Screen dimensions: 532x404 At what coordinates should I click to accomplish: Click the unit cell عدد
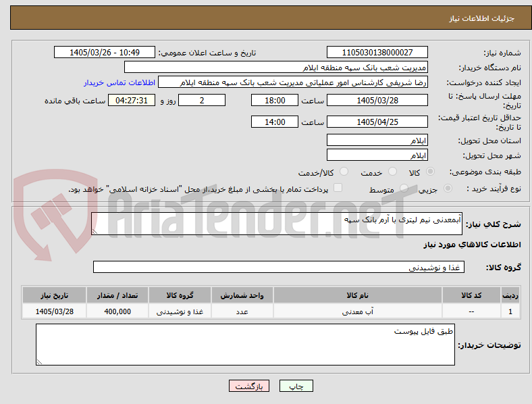(242, 311)
